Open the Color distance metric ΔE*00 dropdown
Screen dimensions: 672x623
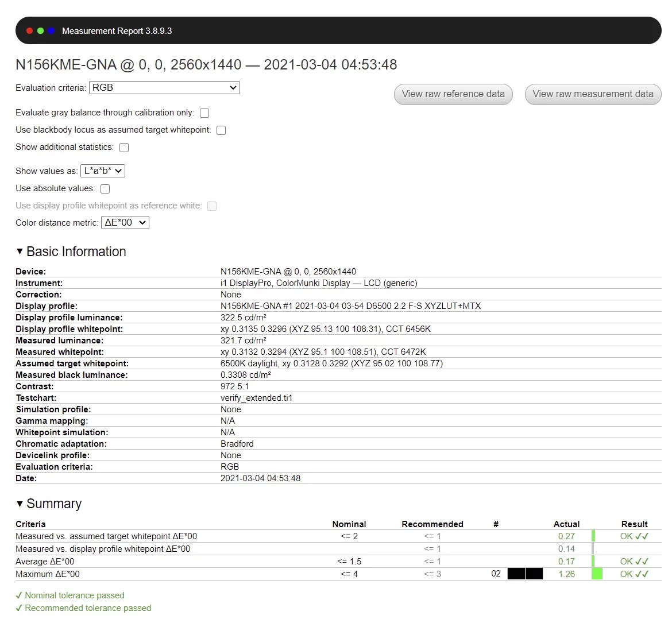pos(125,223)
